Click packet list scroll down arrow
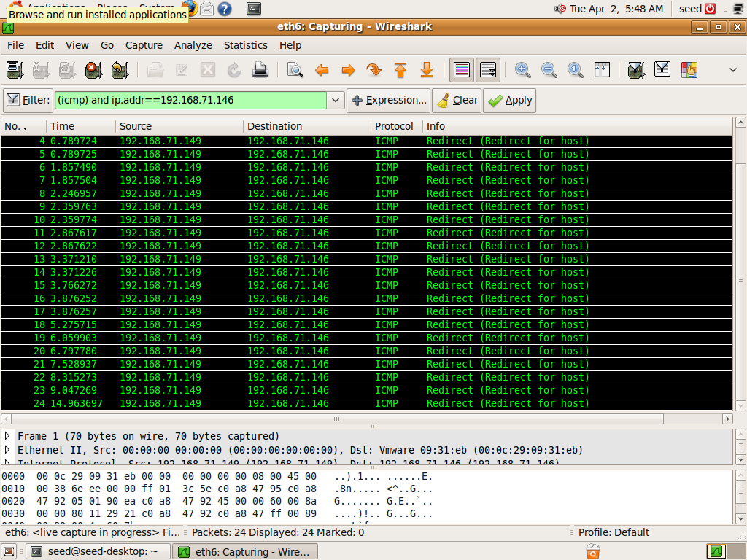 click(x=740, y=405)
